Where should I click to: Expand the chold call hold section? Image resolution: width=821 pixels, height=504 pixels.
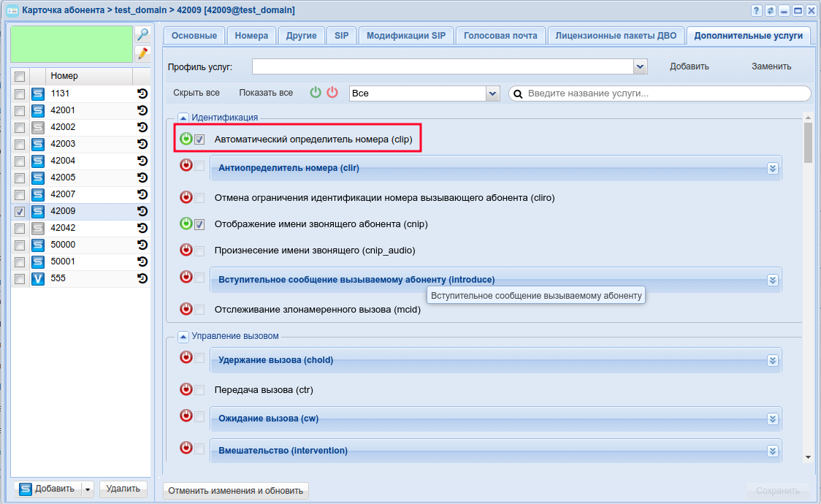pos(772,360)
